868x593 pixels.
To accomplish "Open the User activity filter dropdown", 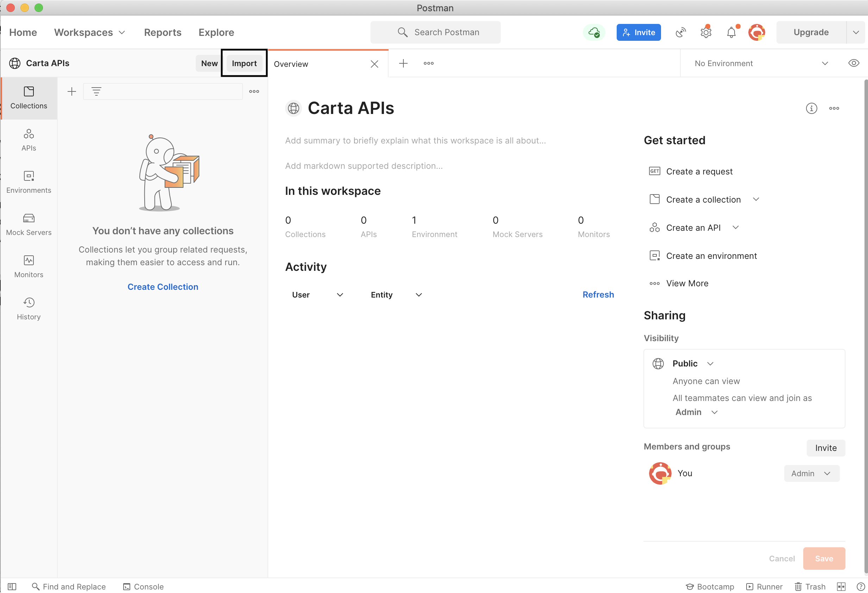I will (x=317, y=295).
